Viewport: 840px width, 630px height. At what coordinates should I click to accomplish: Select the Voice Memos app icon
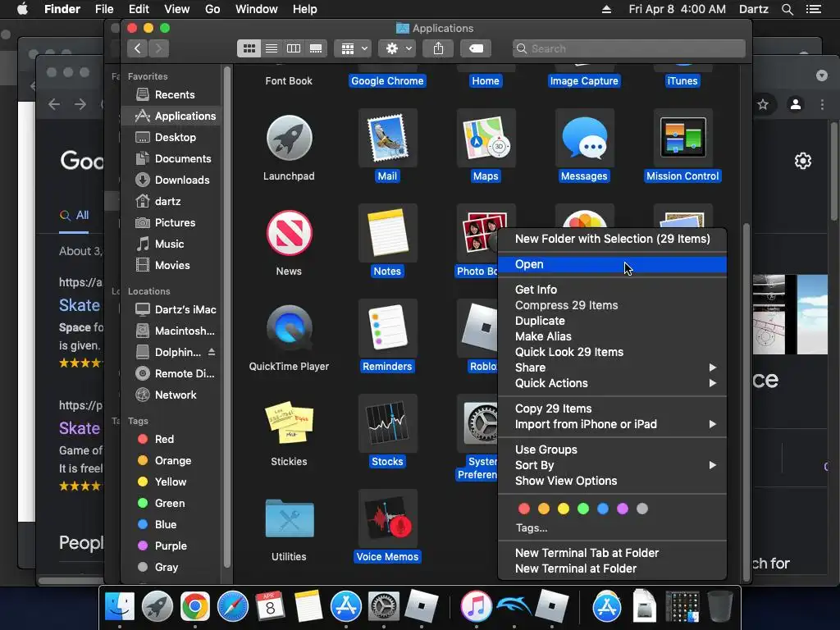tap(387, 518)
